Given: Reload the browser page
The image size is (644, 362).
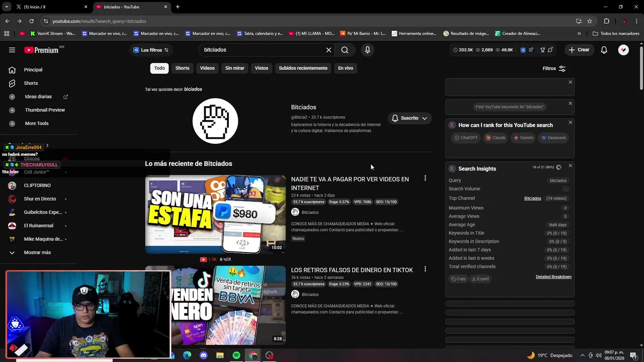Looking at the screenshot, I should [31, 21].
